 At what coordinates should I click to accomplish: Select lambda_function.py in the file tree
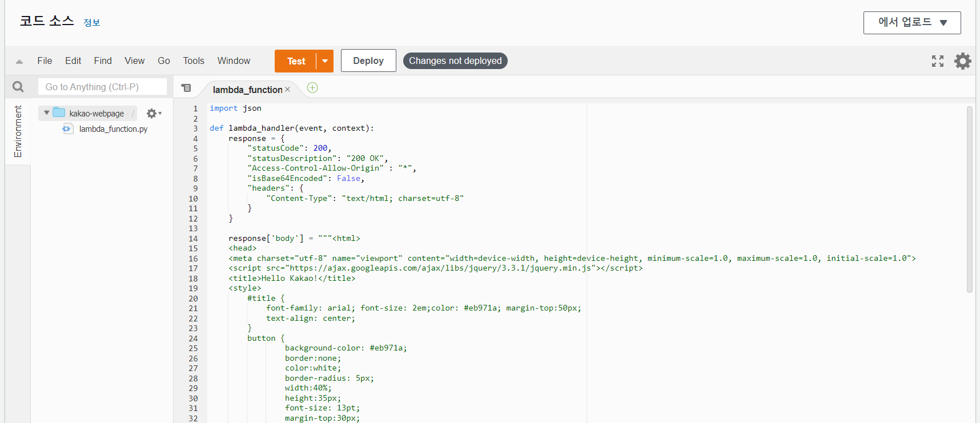[113, 129]
